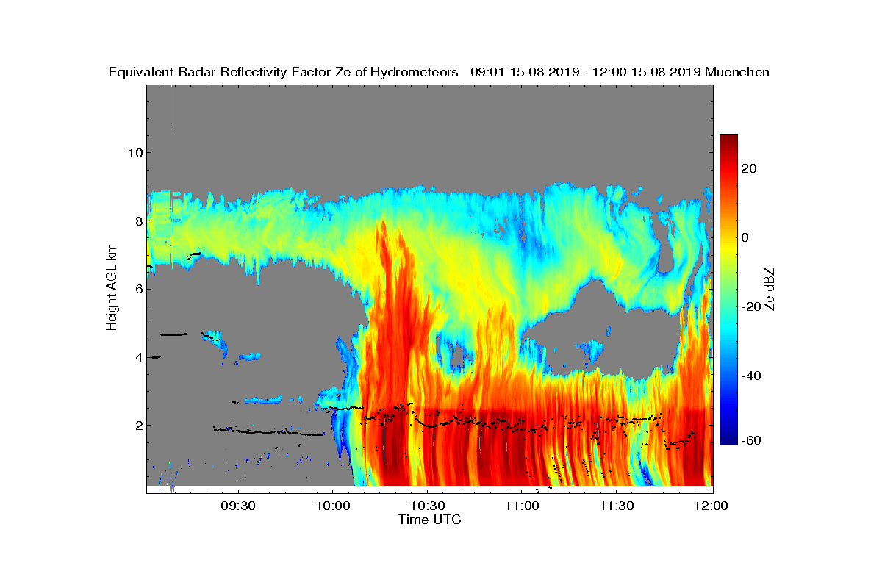This screenshot has width=882, height=588.
Task: Click the 'Ze dBZ' colorbar label
Action: click(768, 290)
